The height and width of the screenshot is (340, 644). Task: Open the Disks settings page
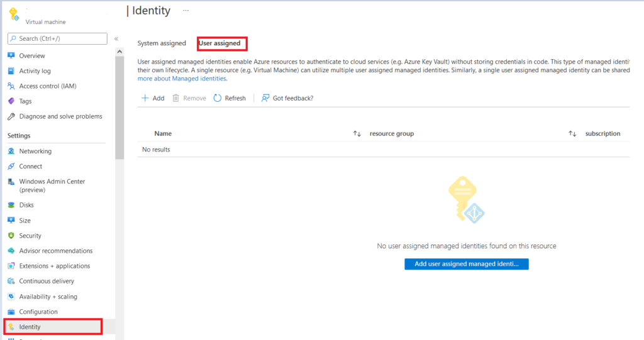(x=26, y=205)
